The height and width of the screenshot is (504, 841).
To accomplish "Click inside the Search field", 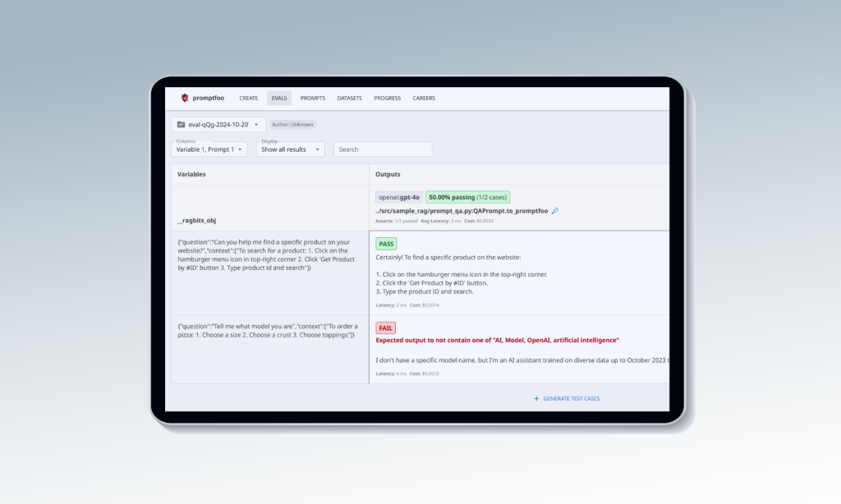I will pyautogui.click(x=383, y=149).
